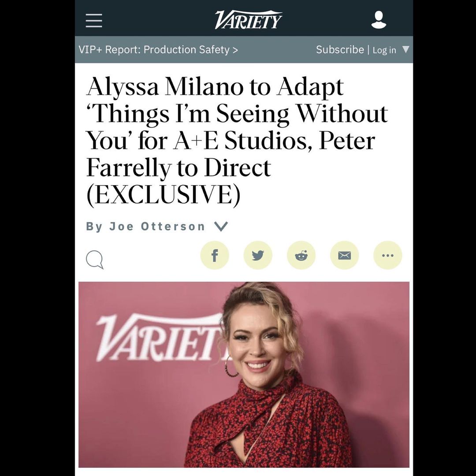Viewport: 476px width, 476px height.
Task: Expand the dropdown triangle beside Log in
Action: [x=406, y=49]
